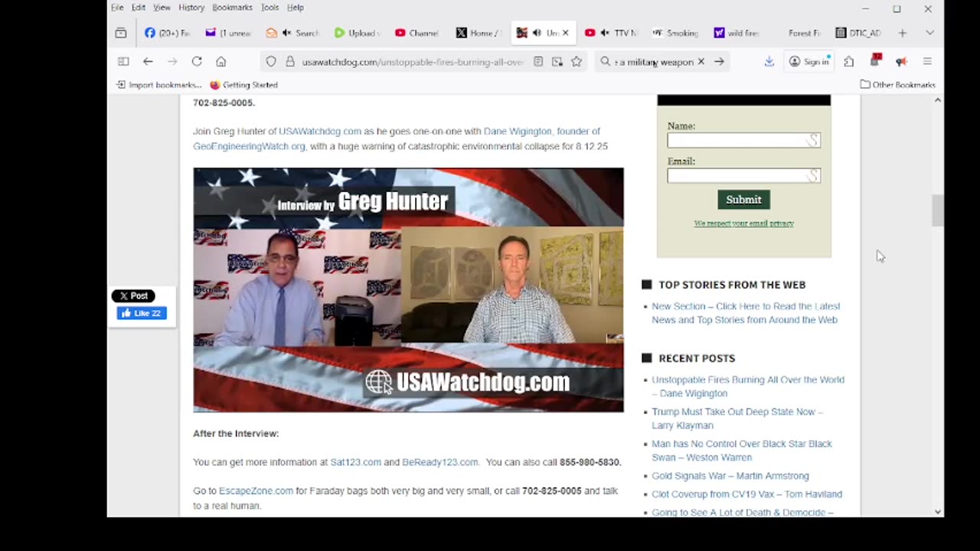Image resolution: width=980 pixels, height=551 pixels.
Task: Open the Firefox View icon
Action: [121, 33]
